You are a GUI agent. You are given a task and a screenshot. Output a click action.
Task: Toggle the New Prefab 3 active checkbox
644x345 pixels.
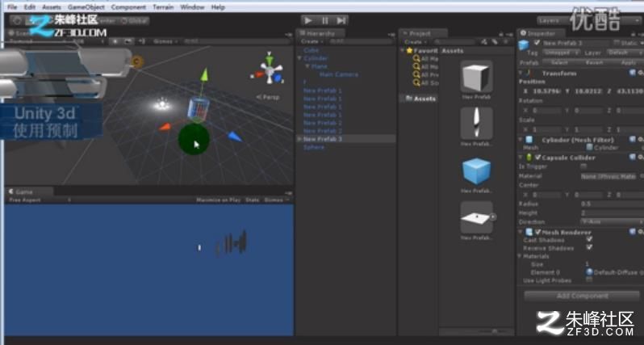[537, 43]
